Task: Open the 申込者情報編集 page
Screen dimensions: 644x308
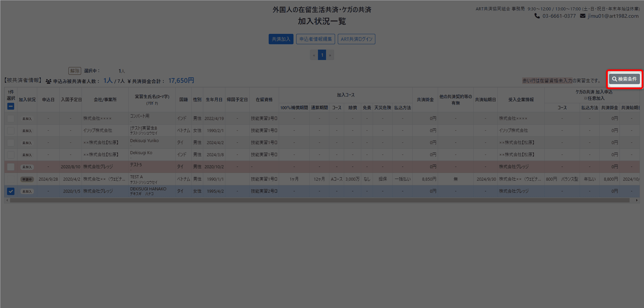Action: pyautogui.click(x=315, y=39)
